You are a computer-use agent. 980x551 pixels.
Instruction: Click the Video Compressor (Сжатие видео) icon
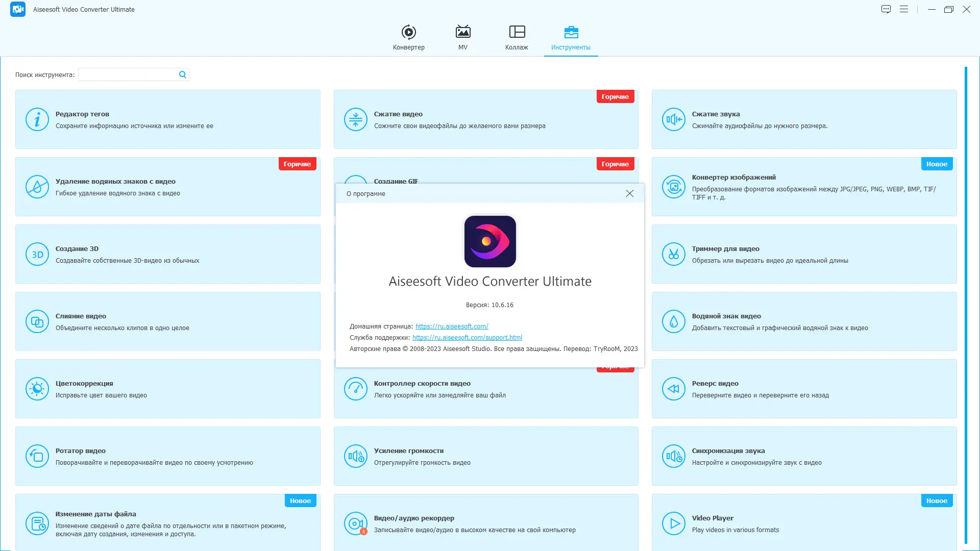pyautogui.click(x=355, y=119)
